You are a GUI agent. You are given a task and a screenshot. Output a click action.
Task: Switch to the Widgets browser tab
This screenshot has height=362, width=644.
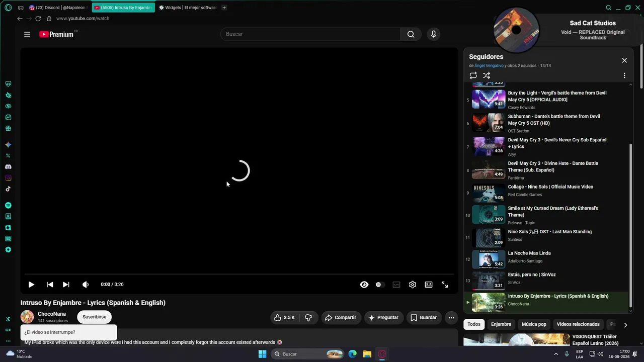tap(188, 8)
